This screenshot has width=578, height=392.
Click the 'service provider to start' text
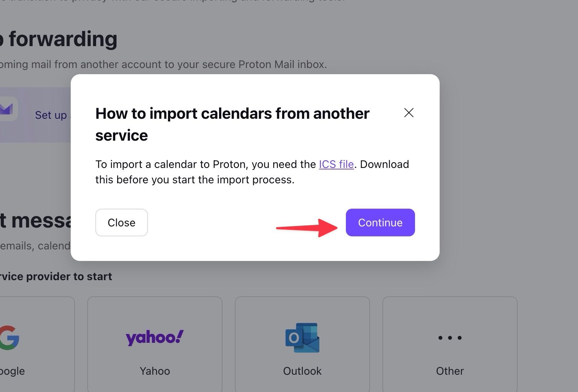coord(56,276)
